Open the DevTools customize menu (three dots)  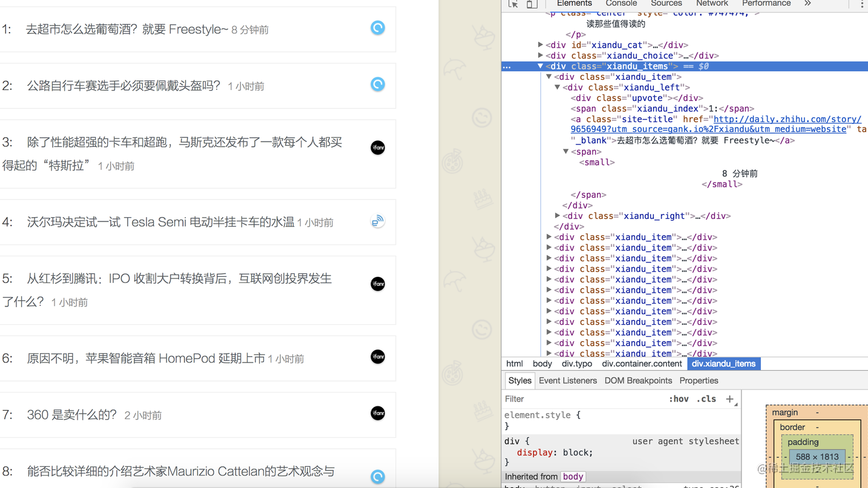[861, 4]
